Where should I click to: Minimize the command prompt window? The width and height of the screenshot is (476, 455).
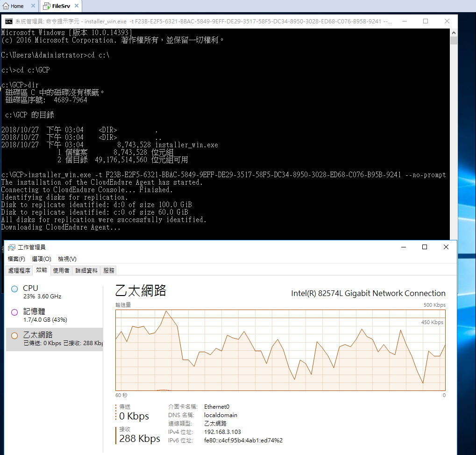[405, 21]
